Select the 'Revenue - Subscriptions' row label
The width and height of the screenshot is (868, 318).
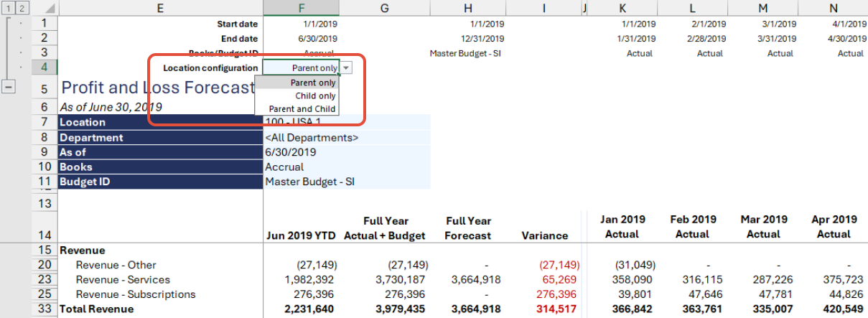pos(136,294)
